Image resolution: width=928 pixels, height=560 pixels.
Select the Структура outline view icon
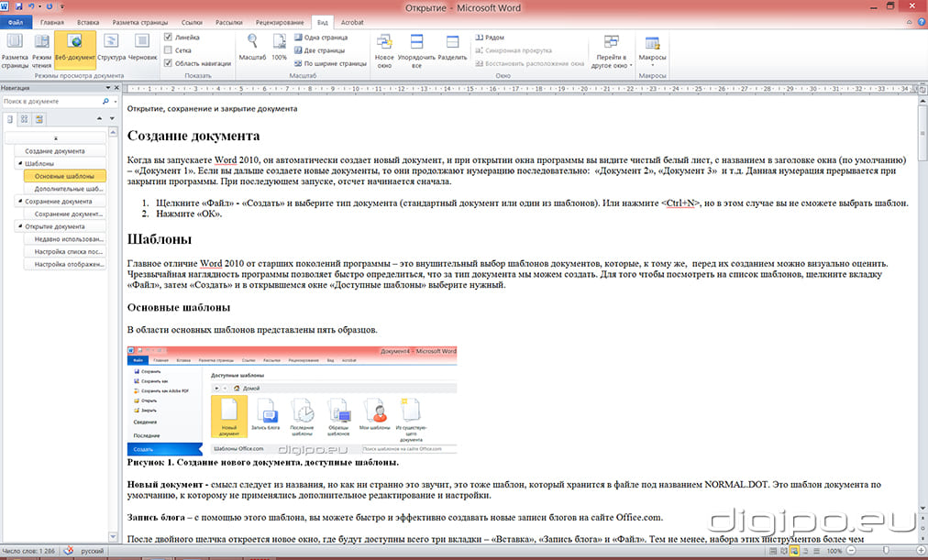112,48
